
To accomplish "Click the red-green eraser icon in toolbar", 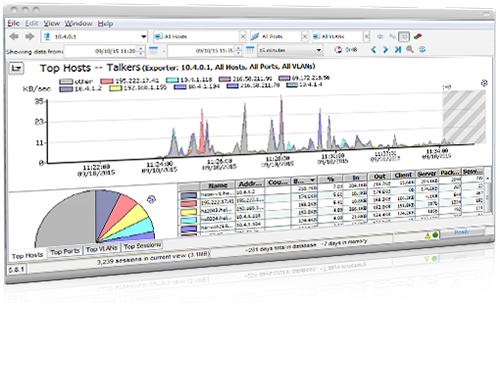I will (x=417, y=36).
